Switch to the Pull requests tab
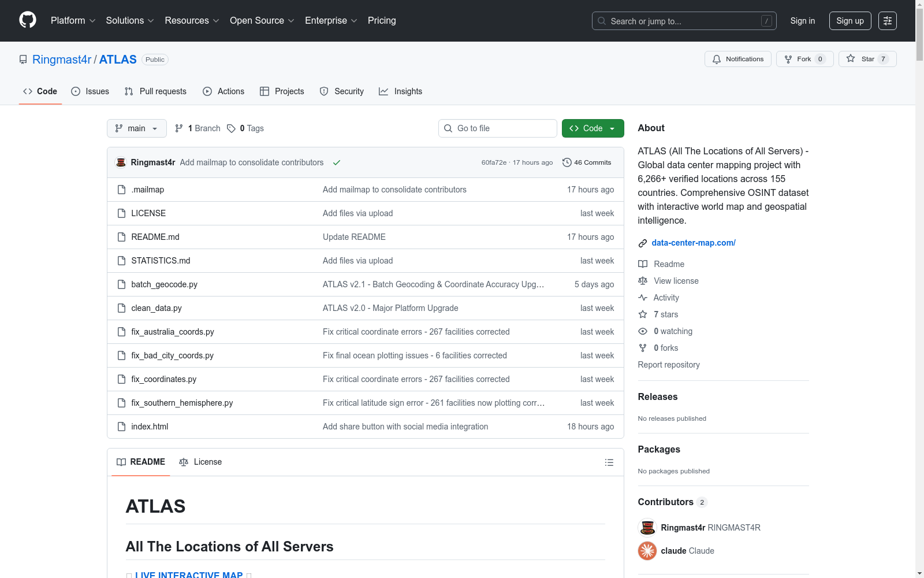The width and height of the screenshot is (924, 578). (155, 91)
